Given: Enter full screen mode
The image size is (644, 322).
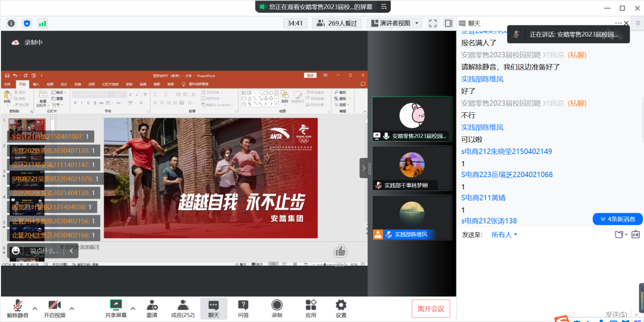Looking at the screenshot, I should pos(433,23).
